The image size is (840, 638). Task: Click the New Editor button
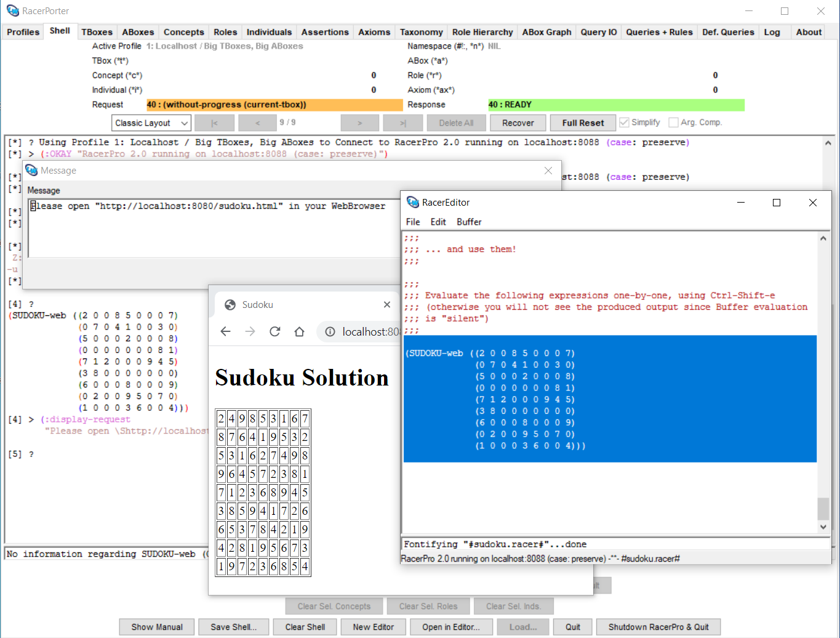click(374, 627)
